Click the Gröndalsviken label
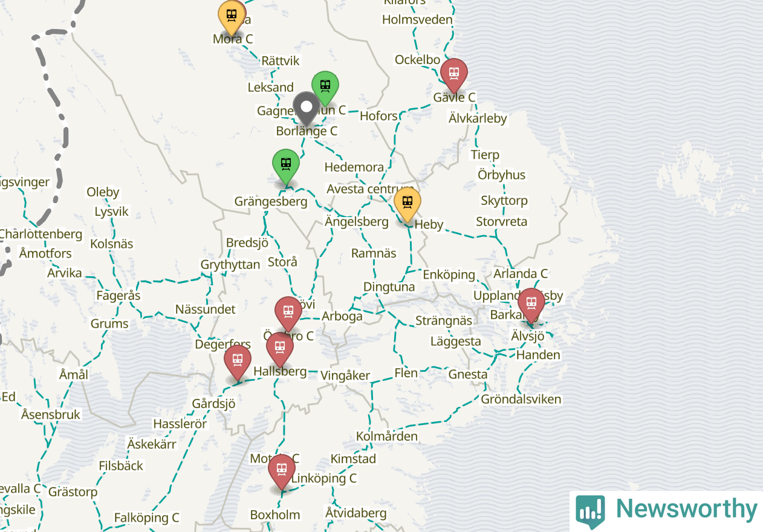Screen dimensions: 763x532 tap(521, 399)
